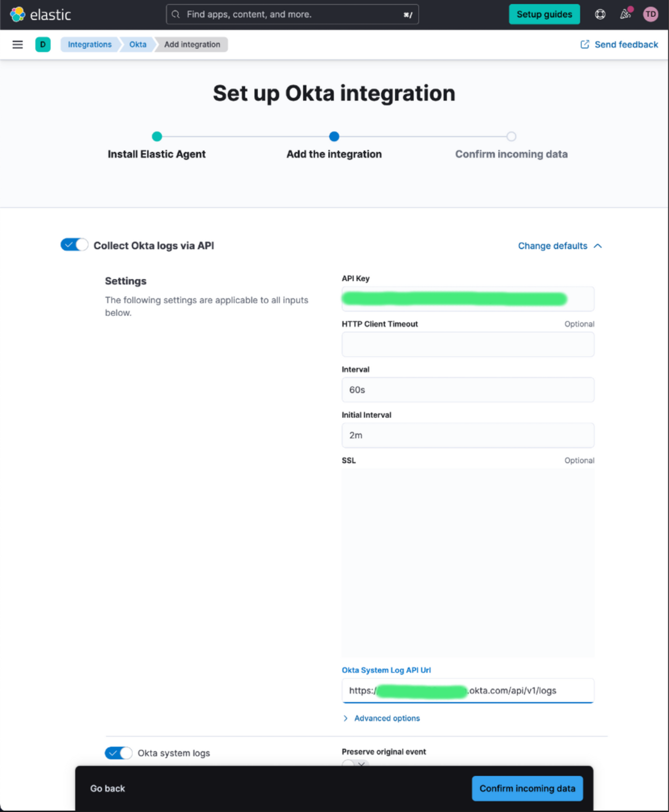Click the green D space avatar
Viewport: 669px width, 812px height.
pyautogui.click(x=43, y=45)
